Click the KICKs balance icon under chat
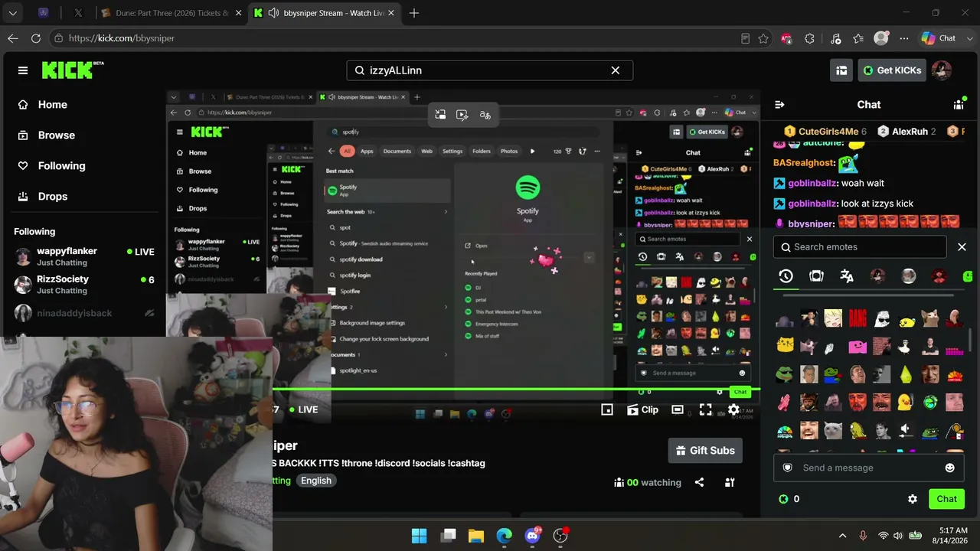Image resolution: width=980 pixels, height=551 pixels. (x=783, y=499)
